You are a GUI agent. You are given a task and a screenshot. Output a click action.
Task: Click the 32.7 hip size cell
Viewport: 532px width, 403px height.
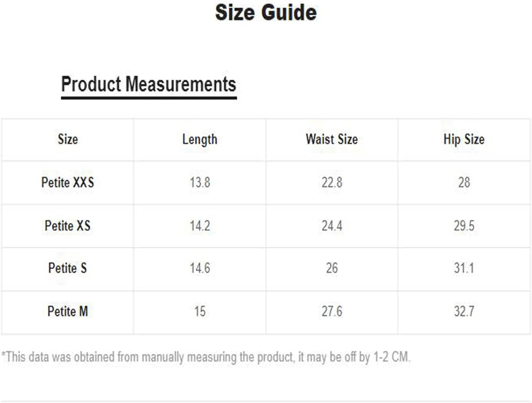click(464, 311)
